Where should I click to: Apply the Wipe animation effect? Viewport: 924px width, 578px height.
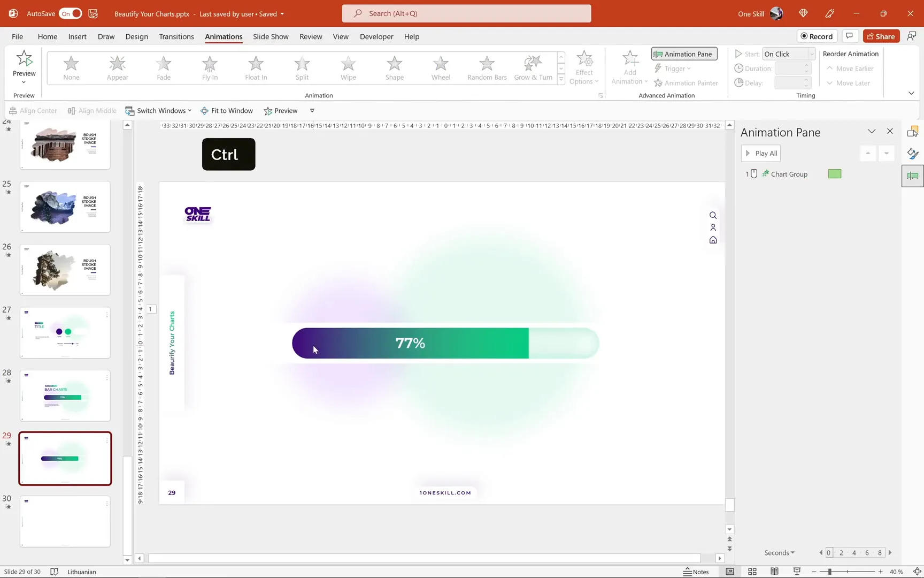pyautogui.click(x=348, y=68)
